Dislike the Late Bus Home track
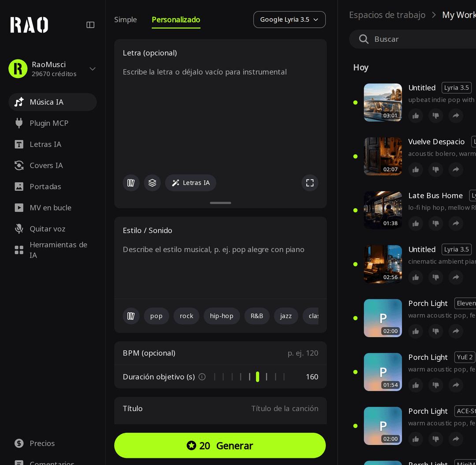The height and width of the screenshot is (465, 476). click(435, 224)
